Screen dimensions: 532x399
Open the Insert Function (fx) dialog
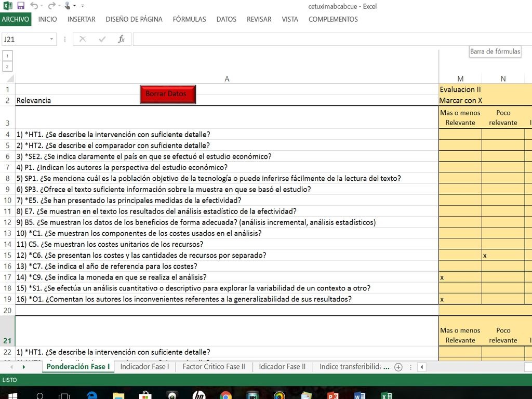pyautogui.click(x=121, y=39)
